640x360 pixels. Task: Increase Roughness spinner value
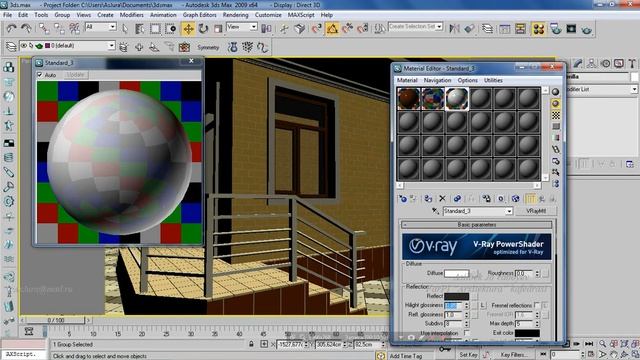click(537, 271)
